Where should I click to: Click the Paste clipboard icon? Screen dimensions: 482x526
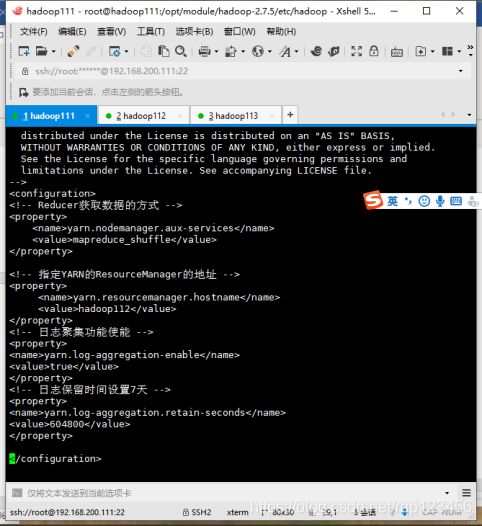tap(163, 51)
